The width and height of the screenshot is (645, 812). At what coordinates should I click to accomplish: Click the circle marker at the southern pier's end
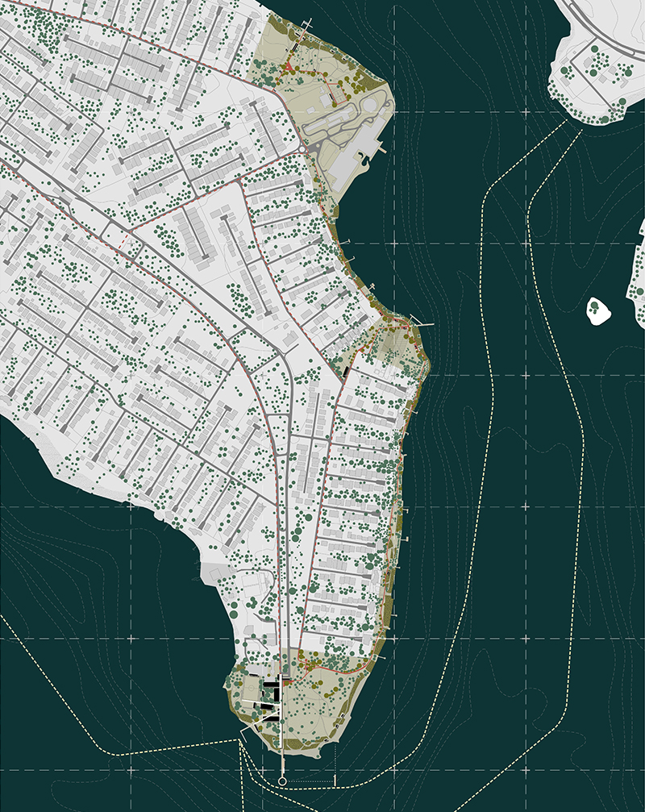click(x=282, y=781)
